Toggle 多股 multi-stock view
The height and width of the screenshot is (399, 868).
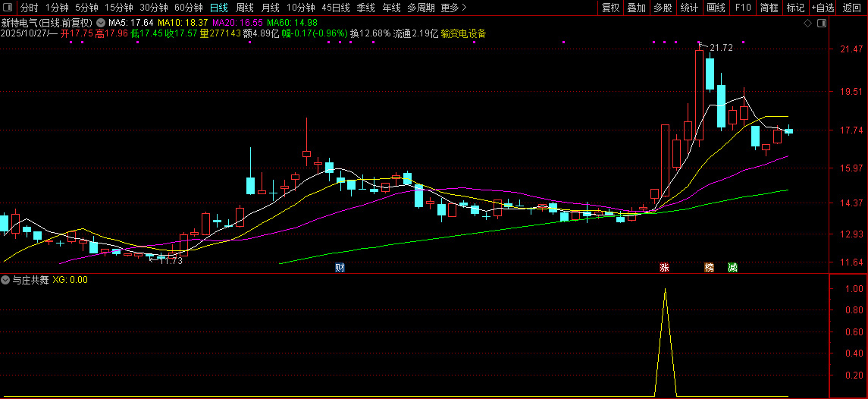663,8
